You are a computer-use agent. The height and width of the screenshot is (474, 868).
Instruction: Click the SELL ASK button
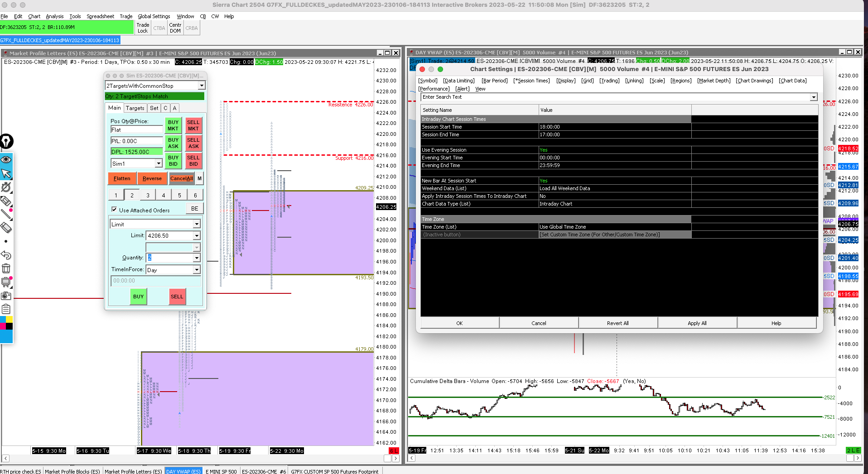193,143
